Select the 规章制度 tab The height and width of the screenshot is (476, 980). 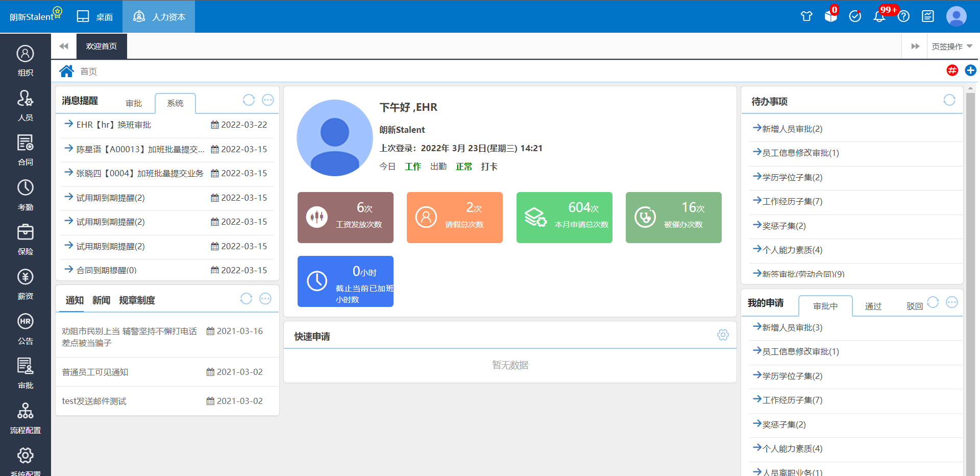(137, 300)
